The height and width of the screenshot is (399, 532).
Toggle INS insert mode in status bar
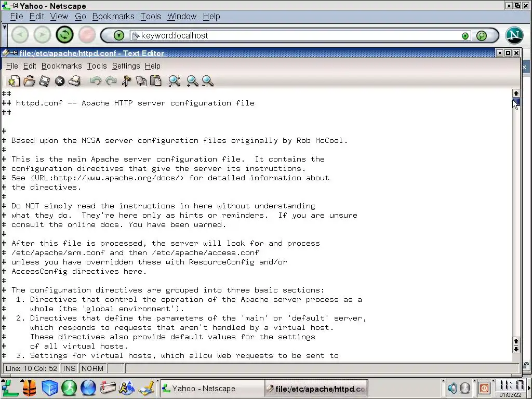coord(69,368)
